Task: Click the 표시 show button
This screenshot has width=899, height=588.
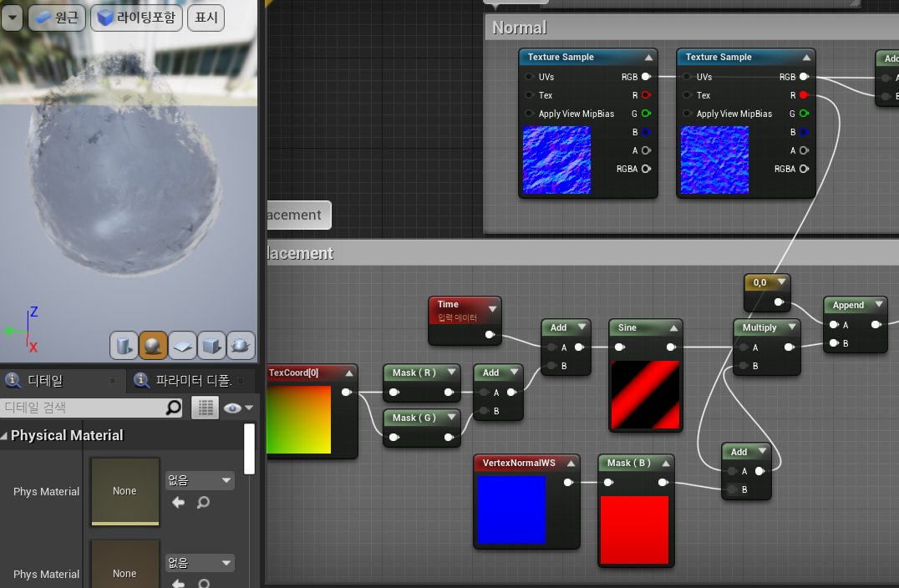Action: [x=206, y=18]
